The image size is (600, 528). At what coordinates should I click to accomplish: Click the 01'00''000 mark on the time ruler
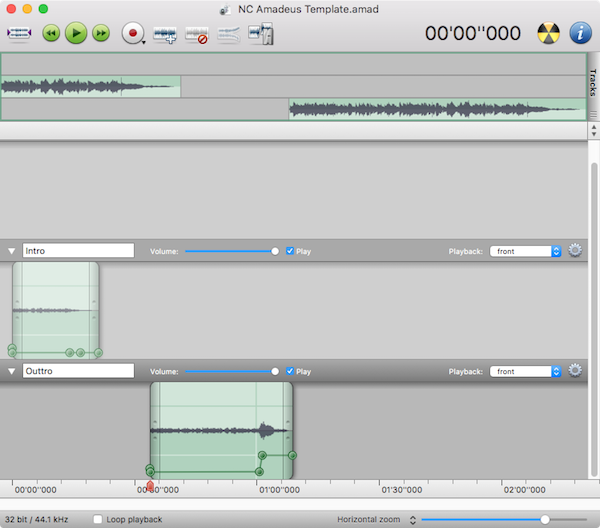pyautogui.click(x=279, y=490)
